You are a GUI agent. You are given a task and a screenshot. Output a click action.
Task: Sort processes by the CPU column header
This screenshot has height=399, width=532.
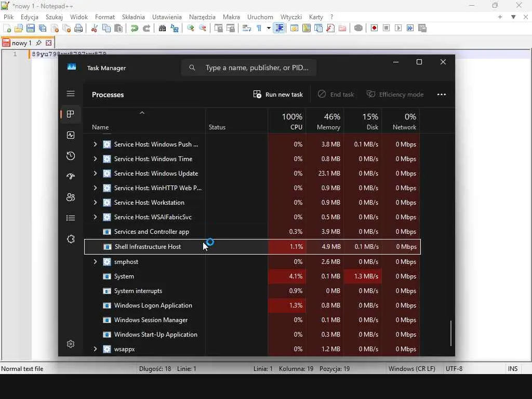[x=287, y=121]
